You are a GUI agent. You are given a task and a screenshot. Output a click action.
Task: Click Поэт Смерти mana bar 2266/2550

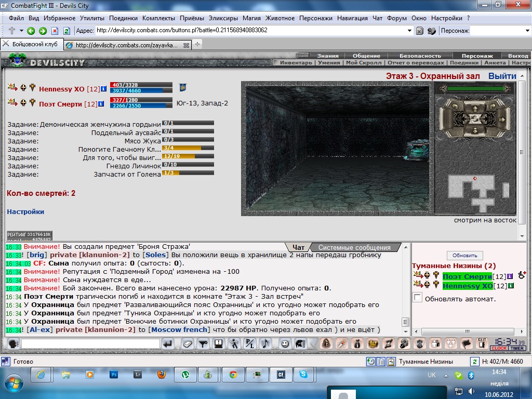[x=141, y=105]
